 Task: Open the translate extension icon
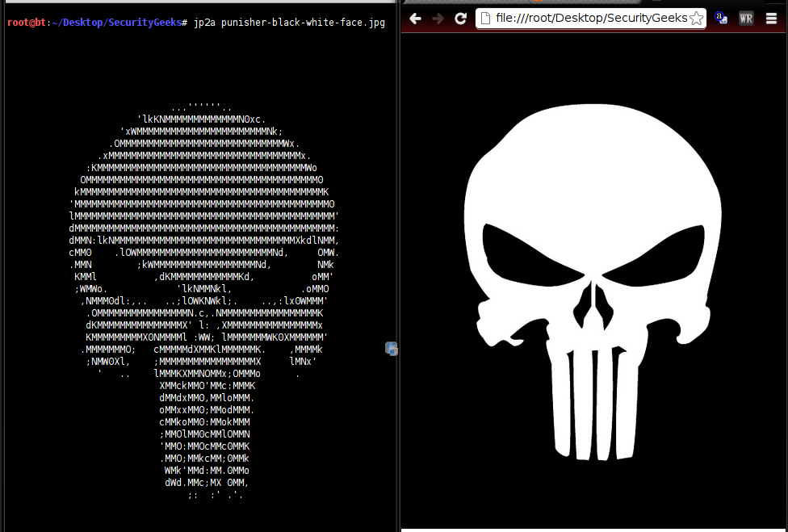tap(721, 18)
